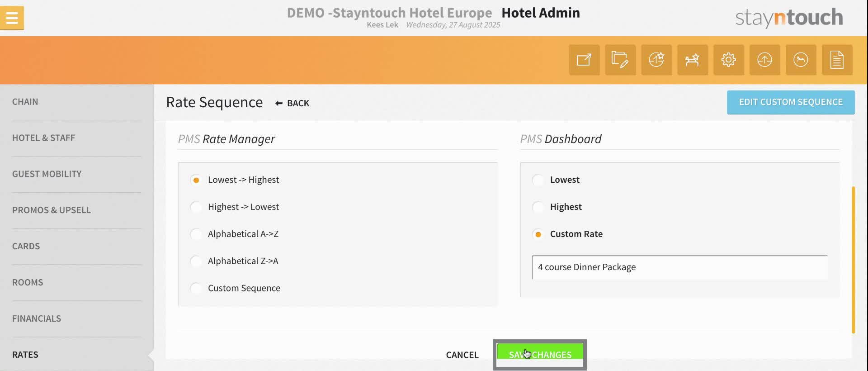Screen dimensions: 868x371
Task: Click the DEMO -Stayntouch Hotel Europe title
Action: point(389,13)
